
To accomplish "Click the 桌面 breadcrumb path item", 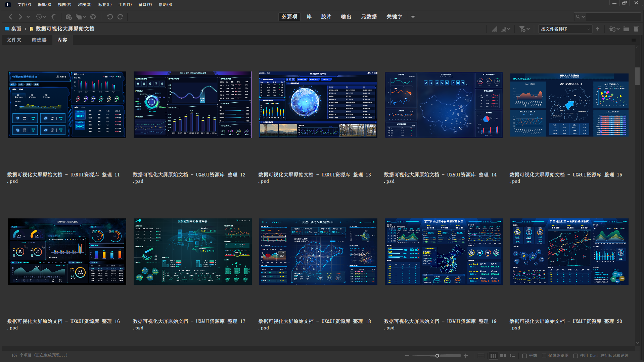I will pos(13,29).
